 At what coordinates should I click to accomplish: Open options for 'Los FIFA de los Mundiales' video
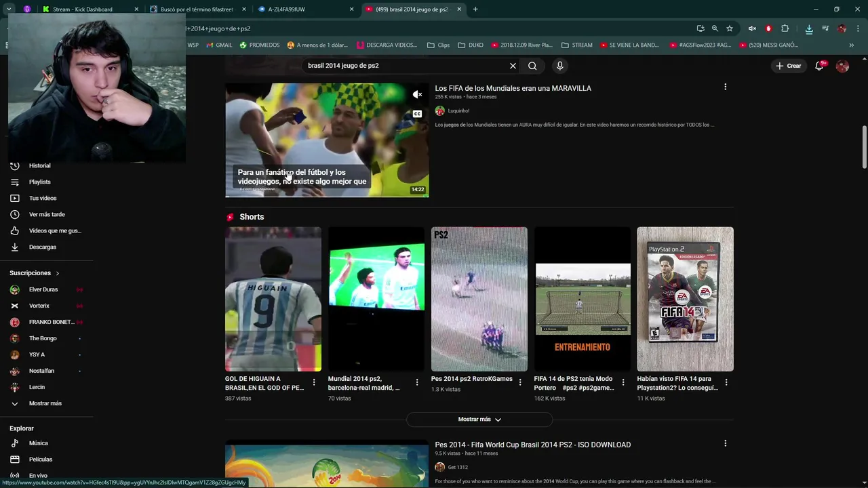tap(725, 87)
